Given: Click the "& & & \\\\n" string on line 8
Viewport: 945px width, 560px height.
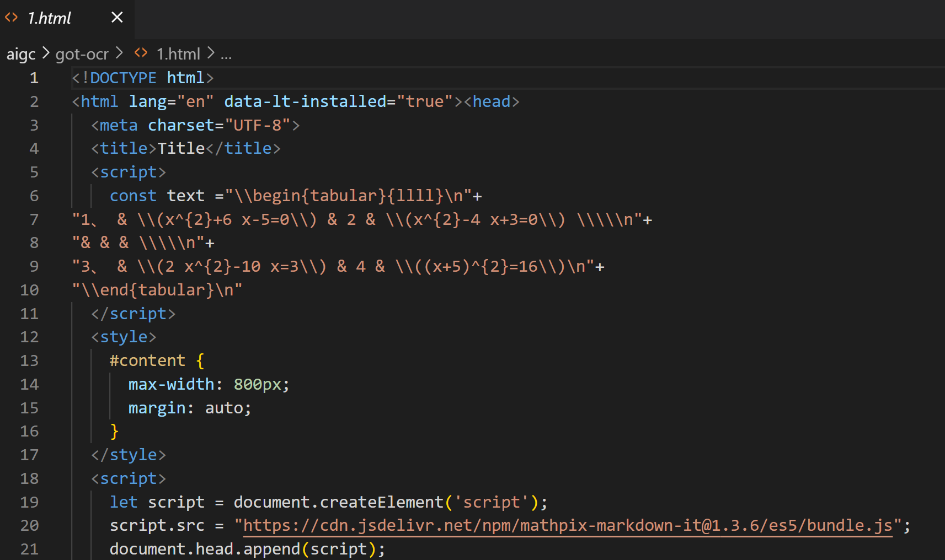Looking at the screenshot, I should click(138, 243).
